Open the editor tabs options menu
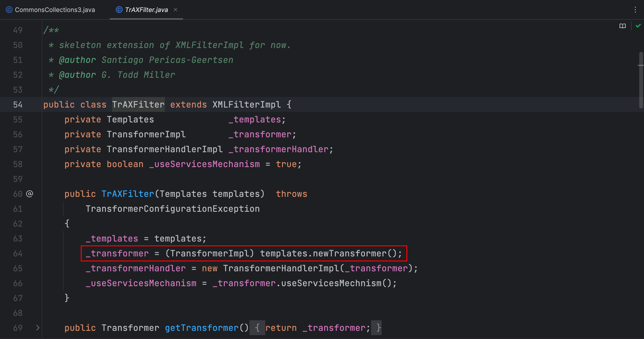 635,10
